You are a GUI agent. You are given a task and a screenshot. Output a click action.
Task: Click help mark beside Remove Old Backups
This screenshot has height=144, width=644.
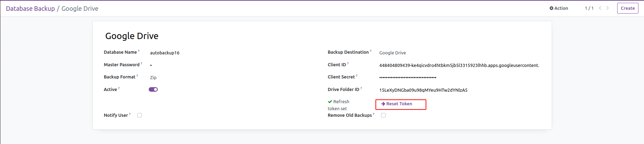point(374,114)
